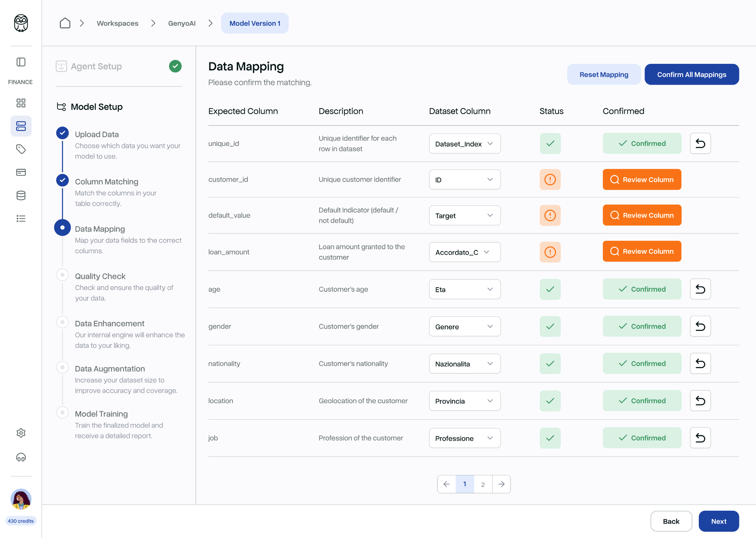Click the tag icon in the left sidebar
Viewport: 756px width, 538px height.
pos(21,149)
